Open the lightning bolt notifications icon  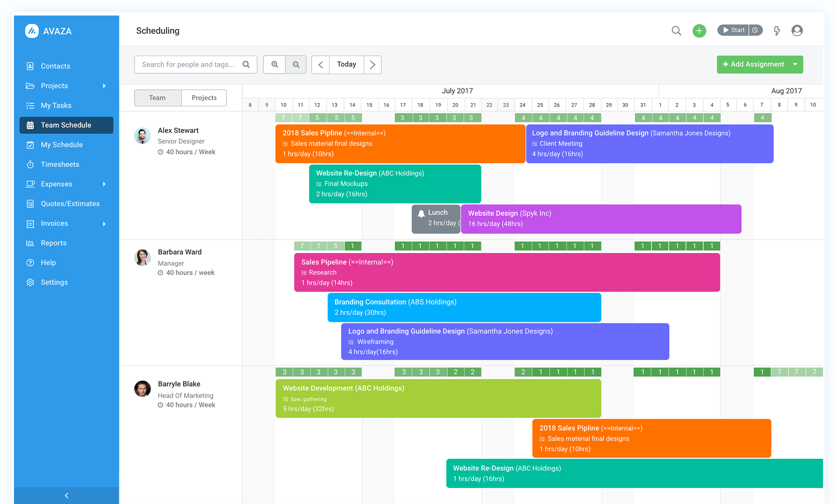coord(777,30)
